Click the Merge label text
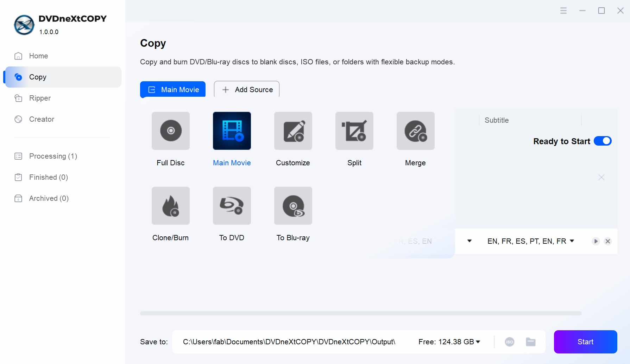The height and width of the screenshot is (364, 630). coord(415,163)
